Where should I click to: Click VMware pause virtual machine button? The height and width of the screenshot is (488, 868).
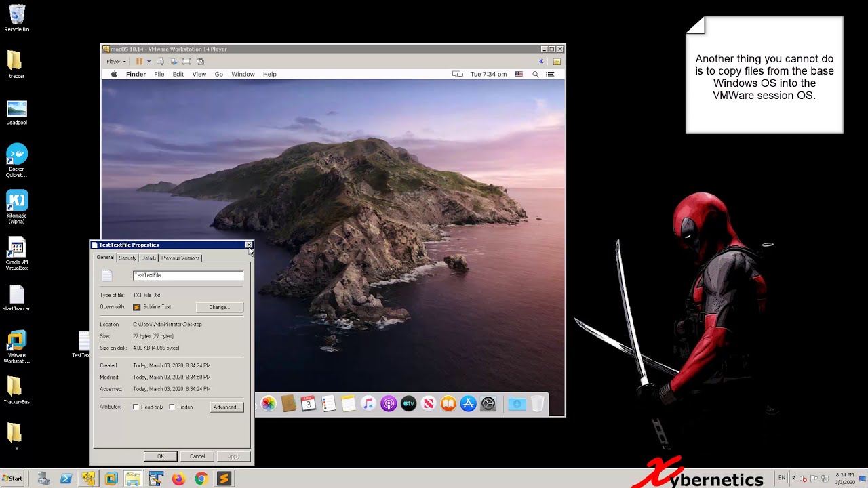tap(139, 61)
